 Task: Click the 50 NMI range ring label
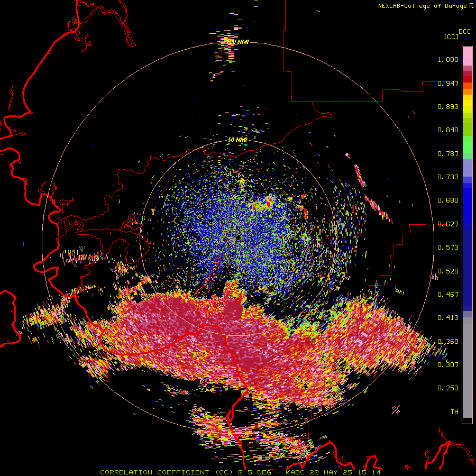coord(237,140)
